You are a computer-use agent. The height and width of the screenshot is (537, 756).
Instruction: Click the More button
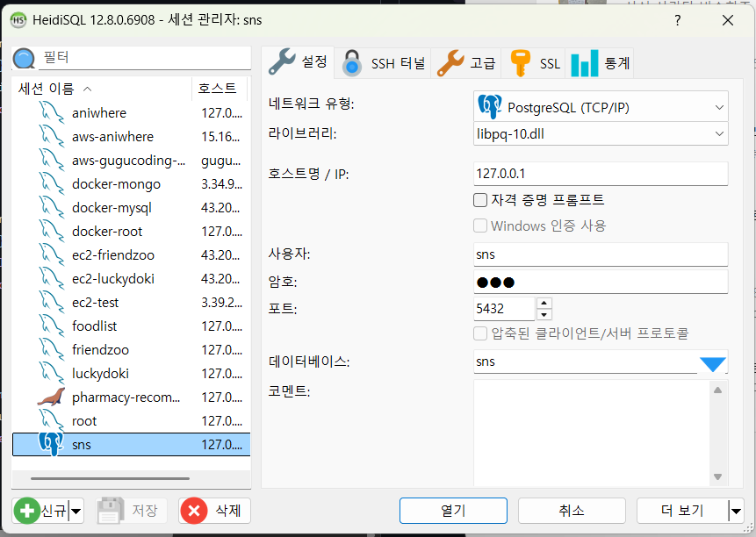pos(682,511)
